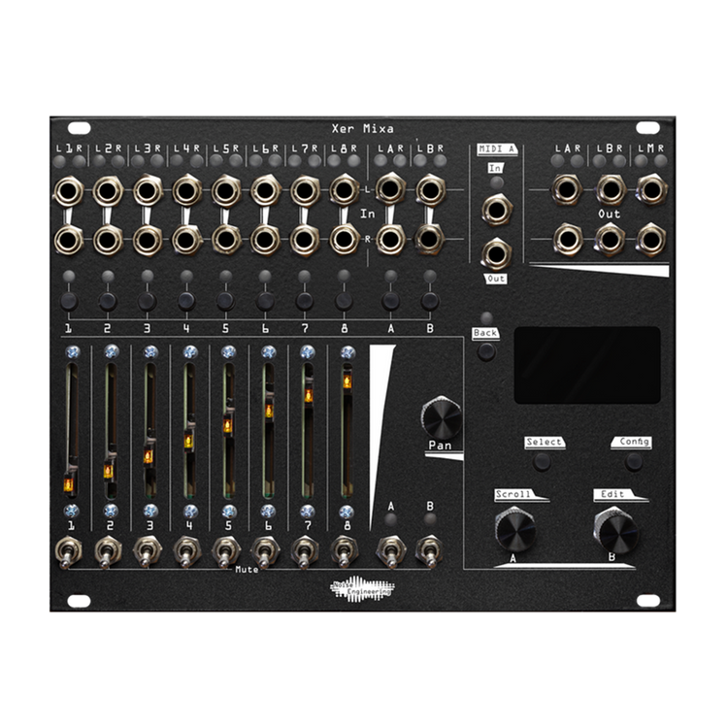This screenshot has width=728, height=728.
Task: Toggle the channel 4 mute switch
Action: [x=186, y=551]
